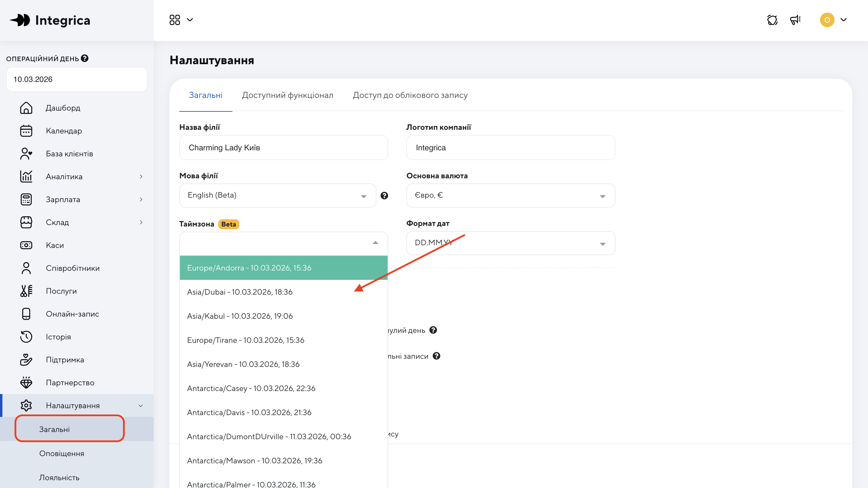Click the megaphone announcements icon
Viewport: 868px width, 488px height.
[x=795, y=20]
